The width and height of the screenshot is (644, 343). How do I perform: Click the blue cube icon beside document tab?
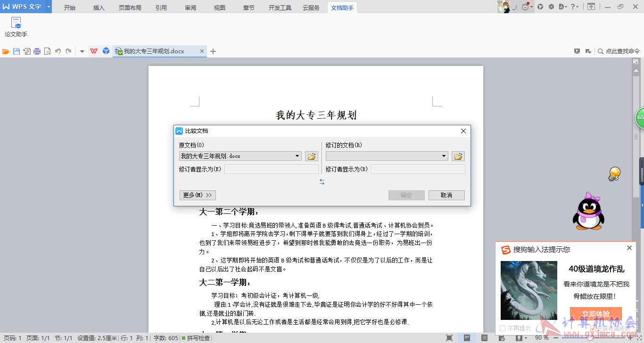click(106, 51)
